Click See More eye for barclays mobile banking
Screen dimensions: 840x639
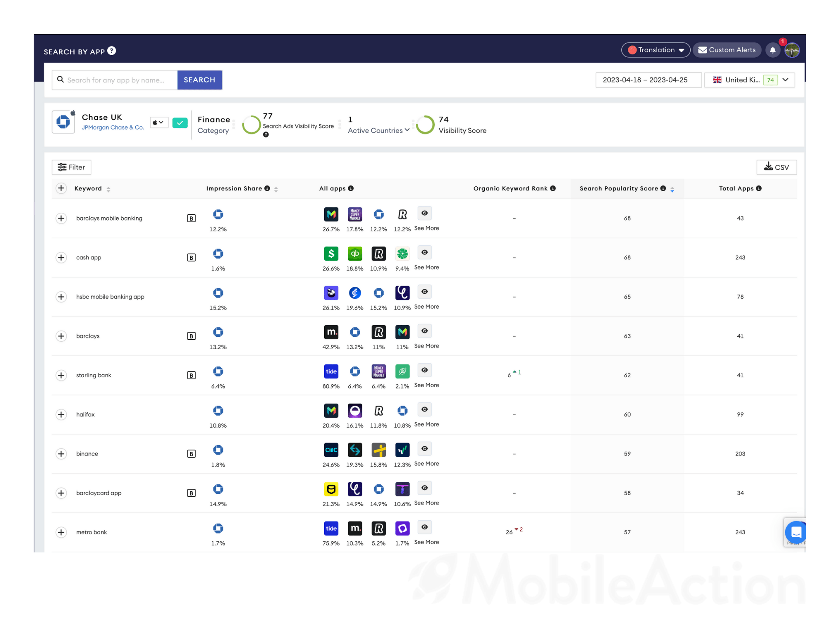(425, 213)
